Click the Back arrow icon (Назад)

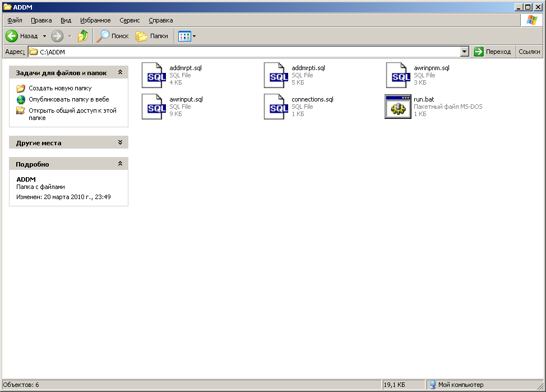(12, 36)
